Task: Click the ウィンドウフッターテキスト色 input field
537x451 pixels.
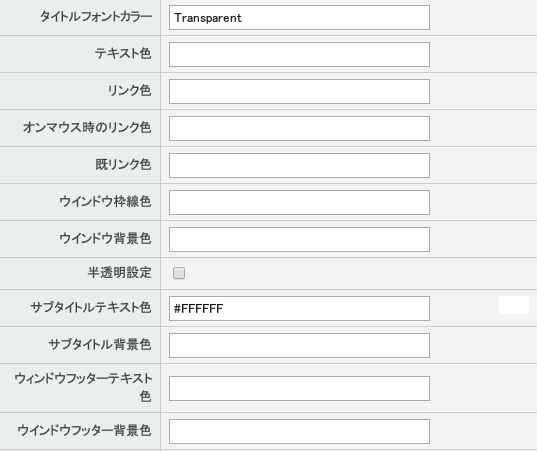Action: click(299, 388)
